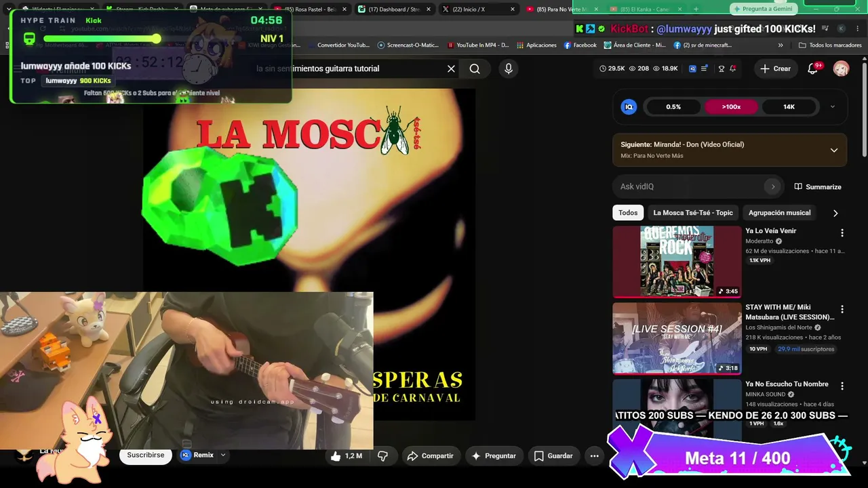Click the vidIQ trophy icon
This screenshot has width=868, height=488.
(722, 68)
